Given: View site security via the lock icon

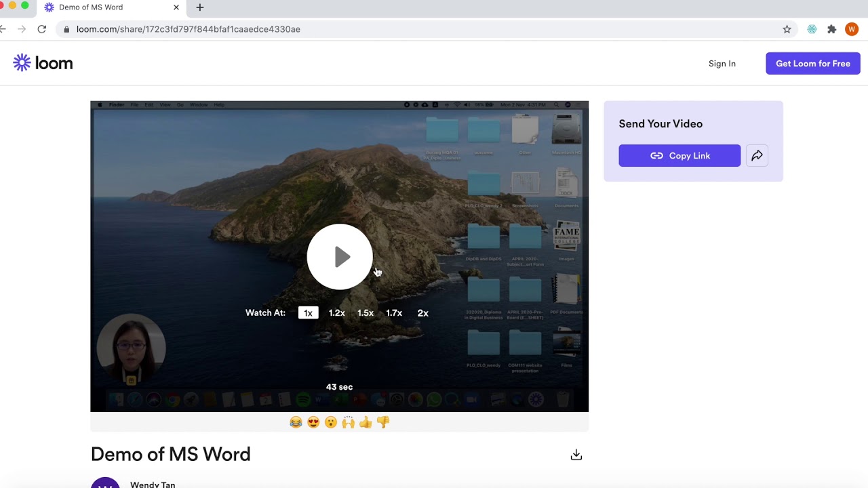Looking at the screenshot, I should pyautogui.click(x=66, y=29).
